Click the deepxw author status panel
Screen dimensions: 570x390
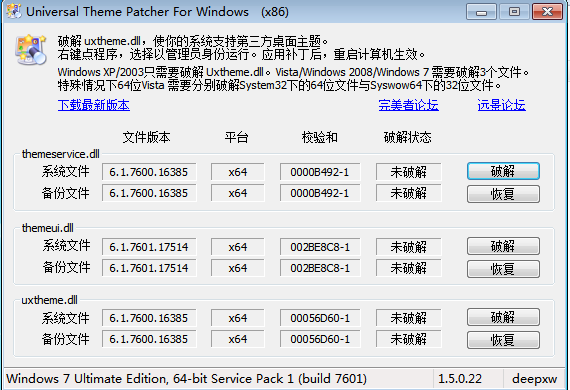pyautogui.click(x=534, y=379)
